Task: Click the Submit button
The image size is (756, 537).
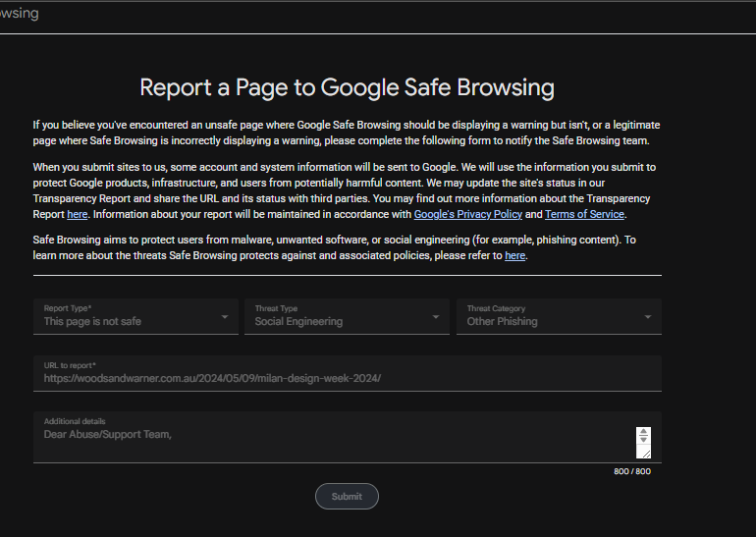Action: coord(347,496)
